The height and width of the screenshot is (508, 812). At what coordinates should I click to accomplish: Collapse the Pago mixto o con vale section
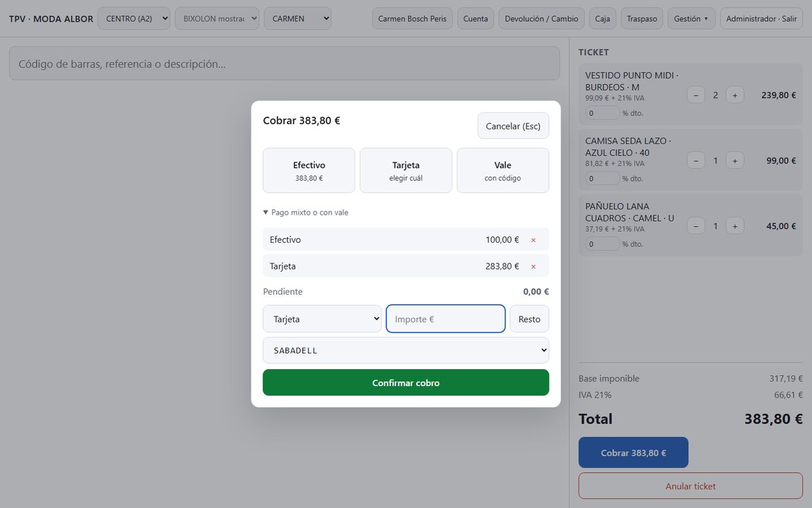(x=306, y=212)
